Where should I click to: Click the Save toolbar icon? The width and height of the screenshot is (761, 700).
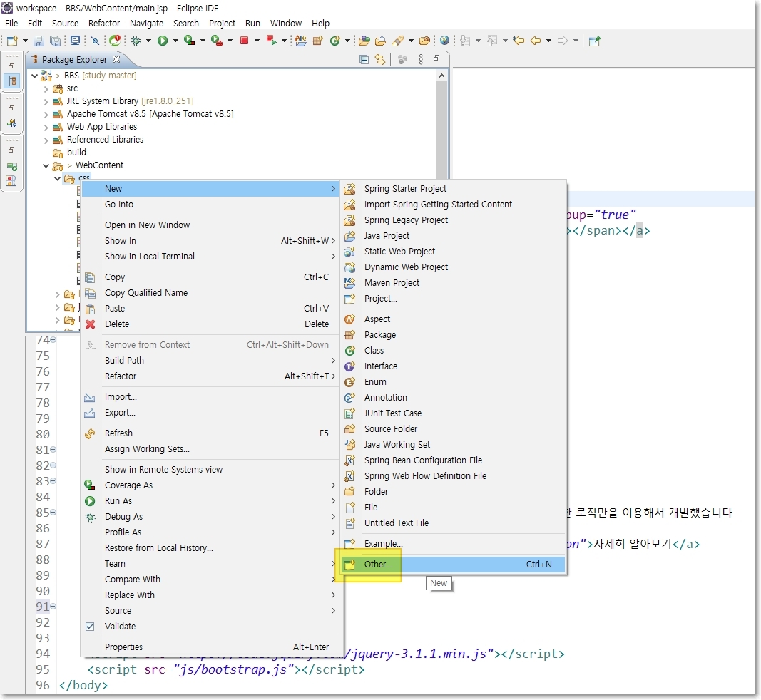(x=39, y=41)
